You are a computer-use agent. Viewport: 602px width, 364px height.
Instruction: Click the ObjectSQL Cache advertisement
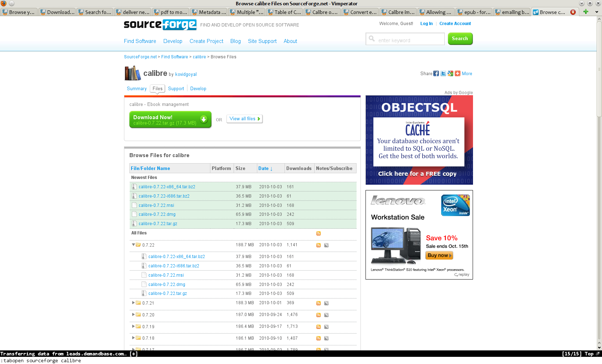click(419, 140)
